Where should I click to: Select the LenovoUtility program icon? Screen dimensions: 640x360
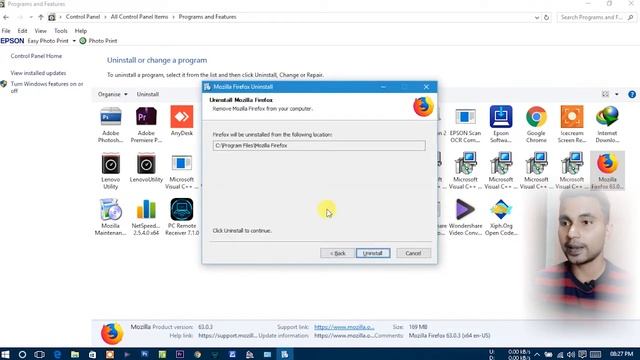146,167
